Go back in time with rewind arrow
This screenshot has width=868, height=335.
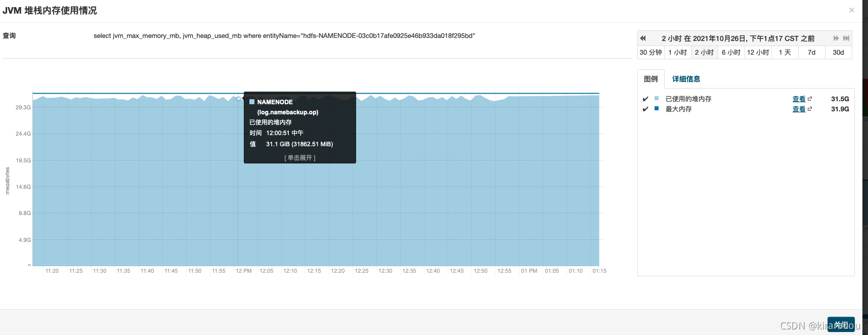(643, 38)
